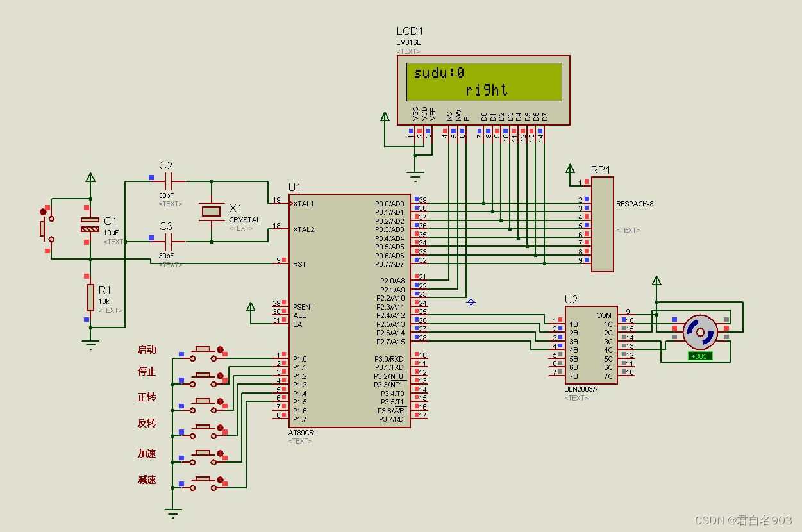The image size is (802, 532).
Task: Select the C1 electrolytic capacitor symbol
Action: tap(90, 224)
